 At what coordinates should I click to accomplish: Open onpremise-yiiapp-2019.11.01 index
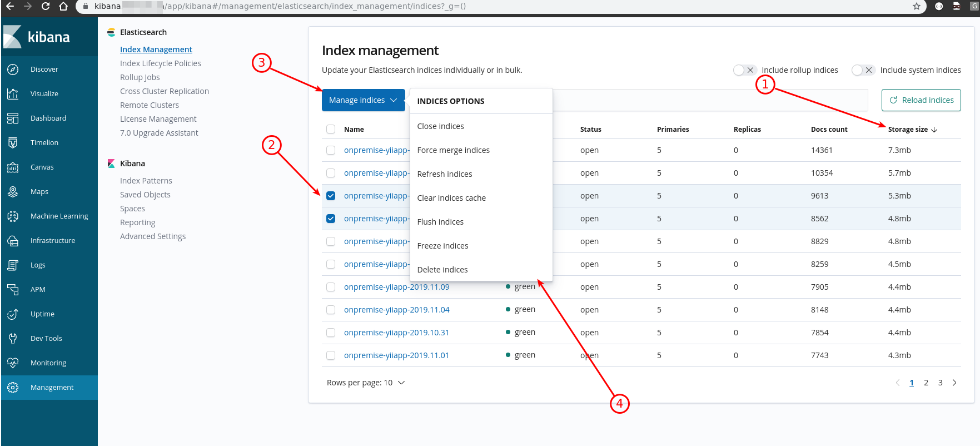(x=397, y=355)
